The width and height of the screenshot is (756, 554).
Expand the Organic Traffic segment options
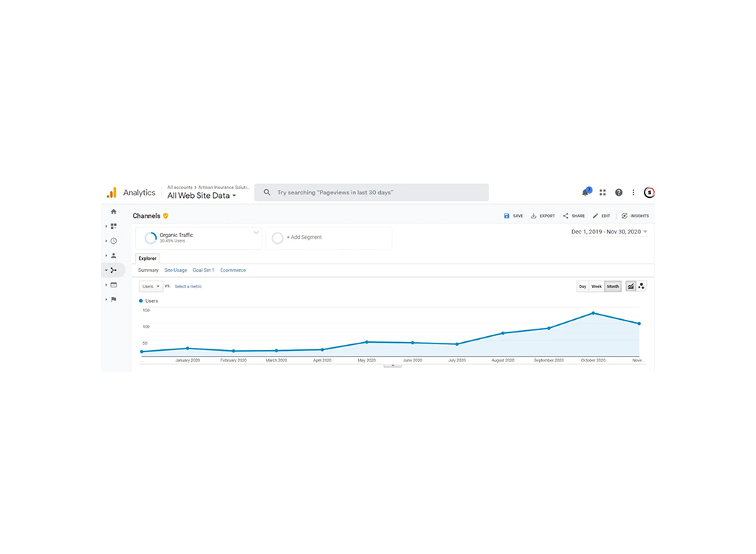(x=256, y=233)
